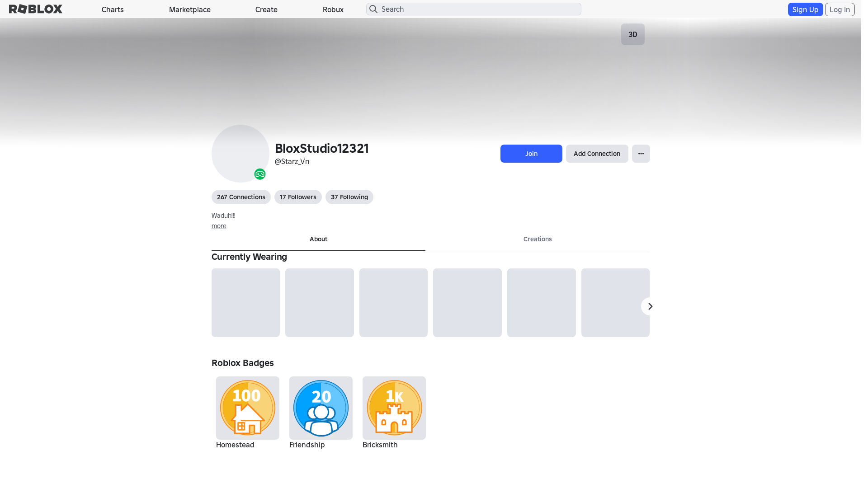The image size is (868, 488).
Task: Open the sixth Currently Wearing item
Action: (x=615, y=303)
